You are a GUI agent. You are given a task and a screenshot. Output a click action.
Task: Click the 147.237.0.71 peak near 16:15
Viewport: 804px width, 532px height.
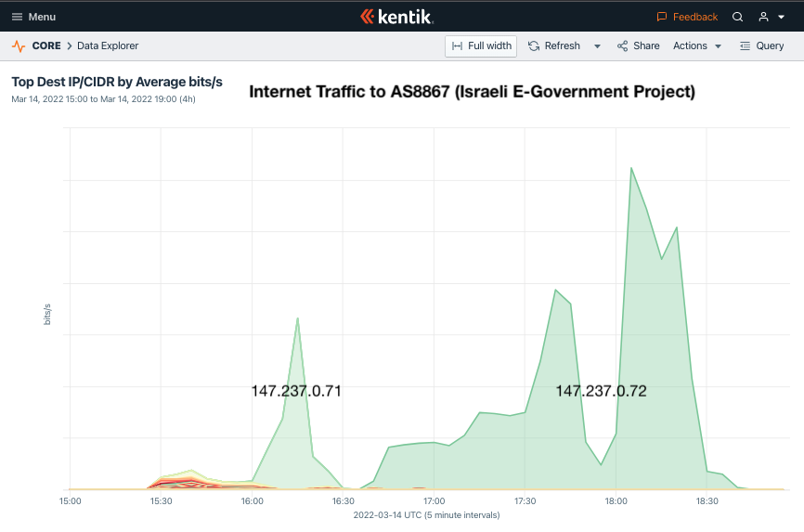click(x=297, y=319)
